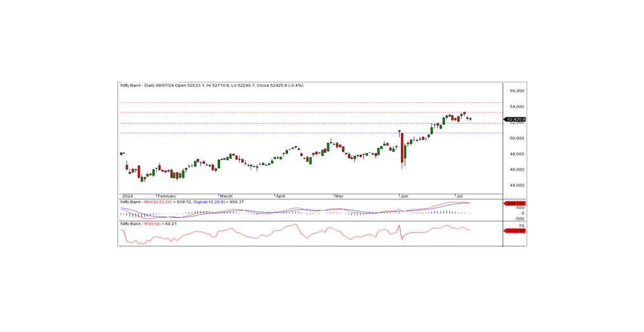The image size is (644, 332).
Task: Click the 50,000 price axis label
Action: tap(516, 138)
